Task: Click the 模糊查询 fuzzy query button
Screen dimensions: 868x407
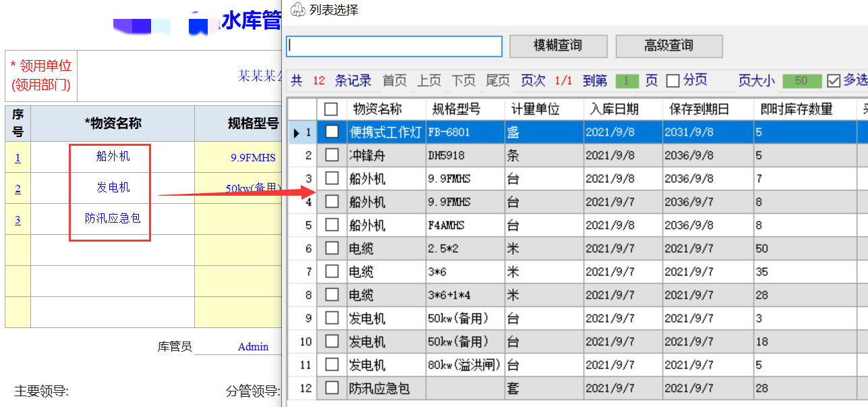Action: pos(558,46)
